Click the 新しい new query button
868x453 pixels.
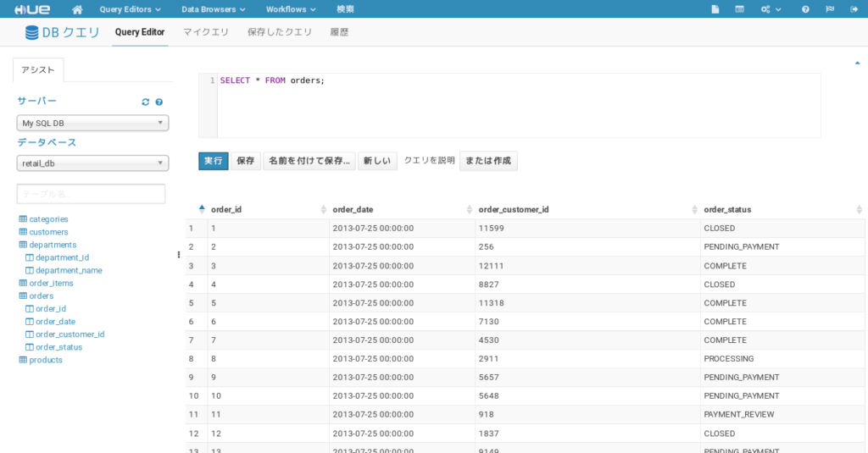(377, 161)
